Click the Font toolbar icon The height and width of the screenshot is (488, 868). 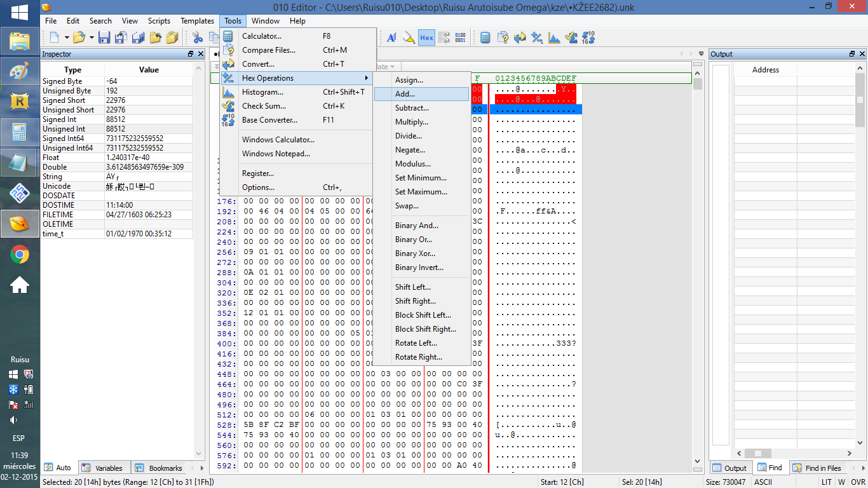click(x=392, y=37)
